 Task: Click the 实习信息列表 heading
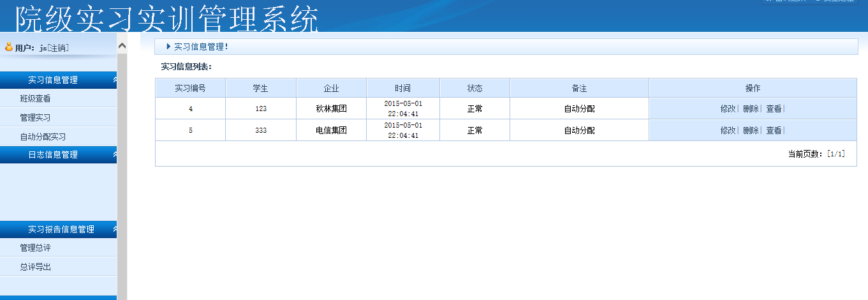tap(186, 66)
